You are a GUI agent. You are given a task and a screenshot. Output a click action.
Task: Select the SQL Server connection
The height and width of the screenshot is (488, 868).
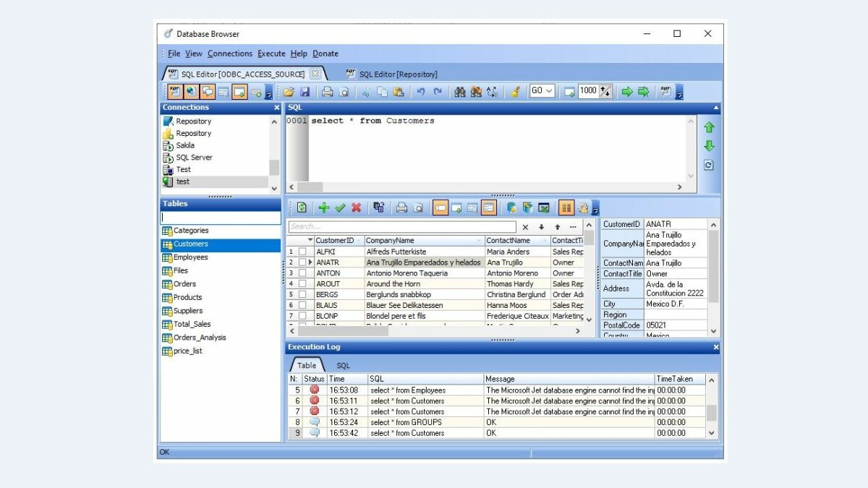coord(194,158)
